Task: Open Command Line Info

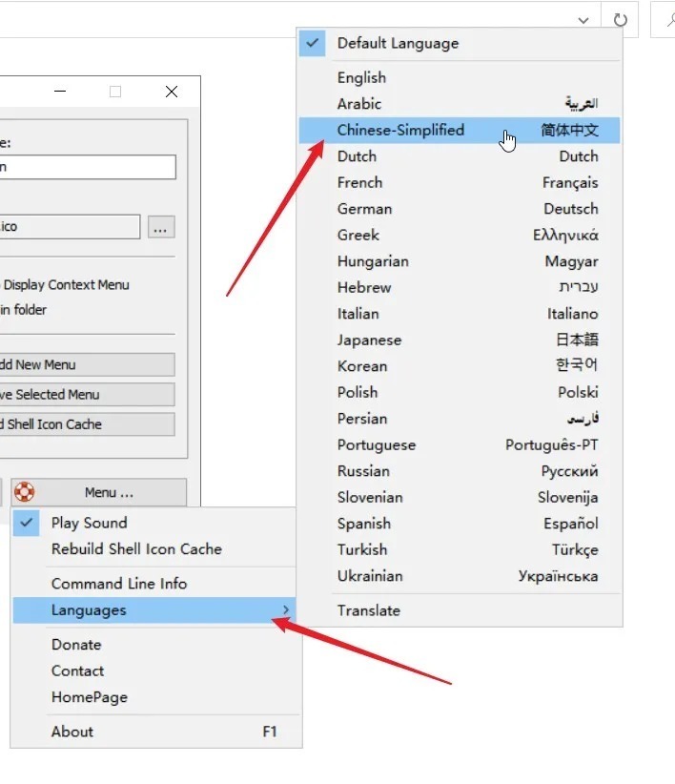Action: tap(119, 584)
